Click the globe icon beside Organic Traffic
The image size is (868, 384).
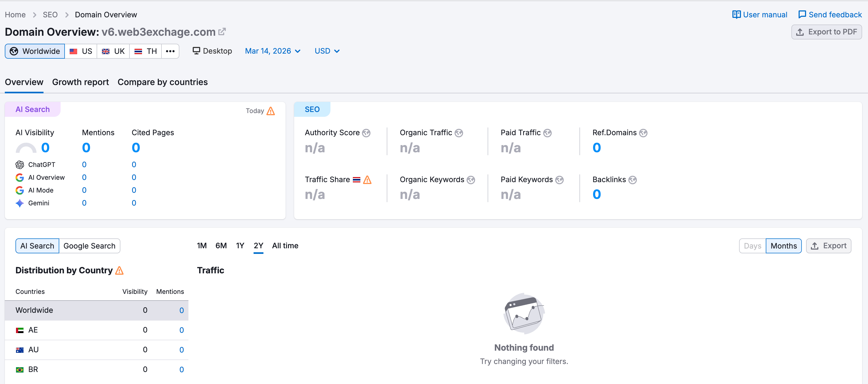pyautogui.click(x=459, y=133)
